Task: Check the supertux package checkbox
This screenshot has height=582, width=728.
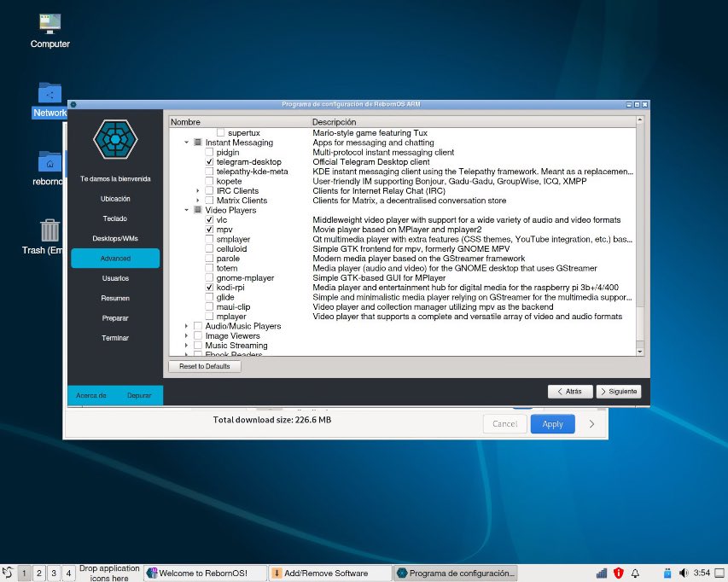Action: [220, 133]
